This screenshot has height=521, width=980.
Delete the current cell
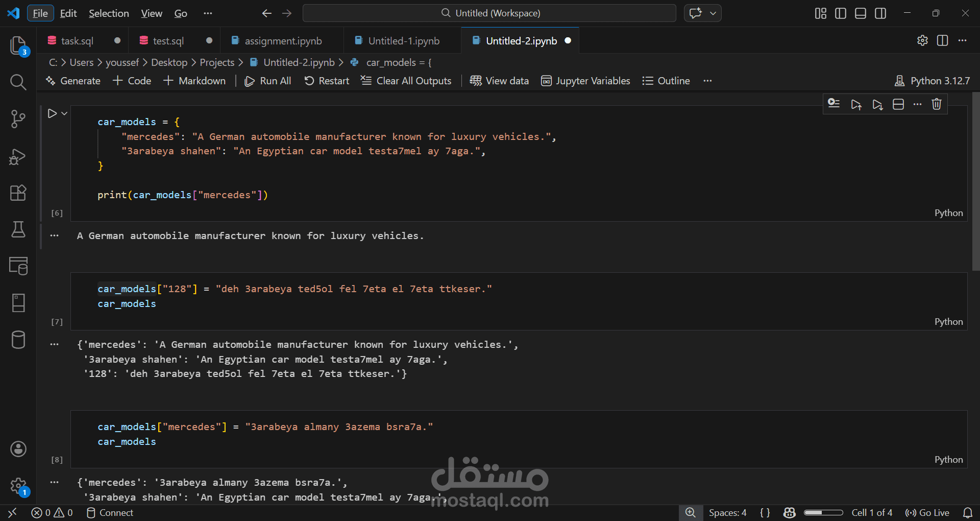[x=937, y=104]
